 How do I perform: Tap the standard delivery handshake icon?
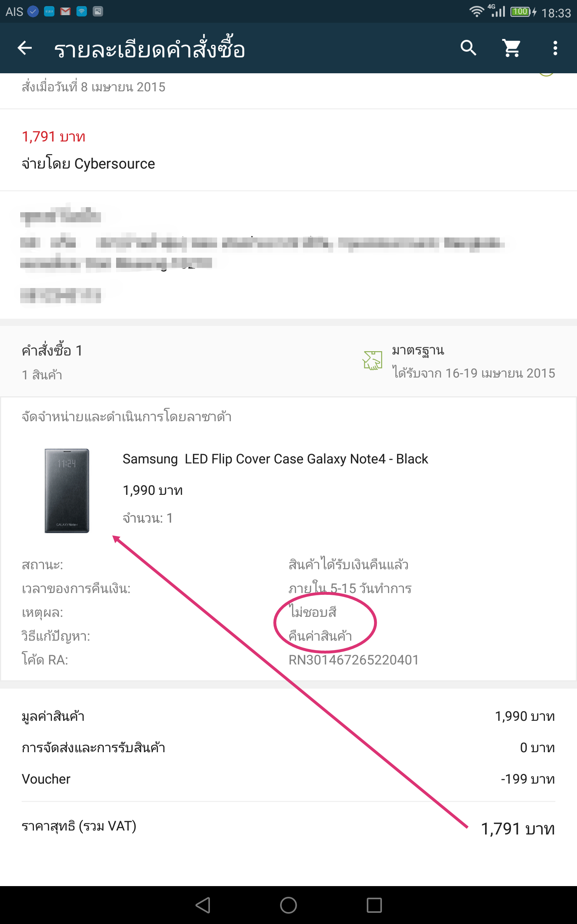(373, 361)
